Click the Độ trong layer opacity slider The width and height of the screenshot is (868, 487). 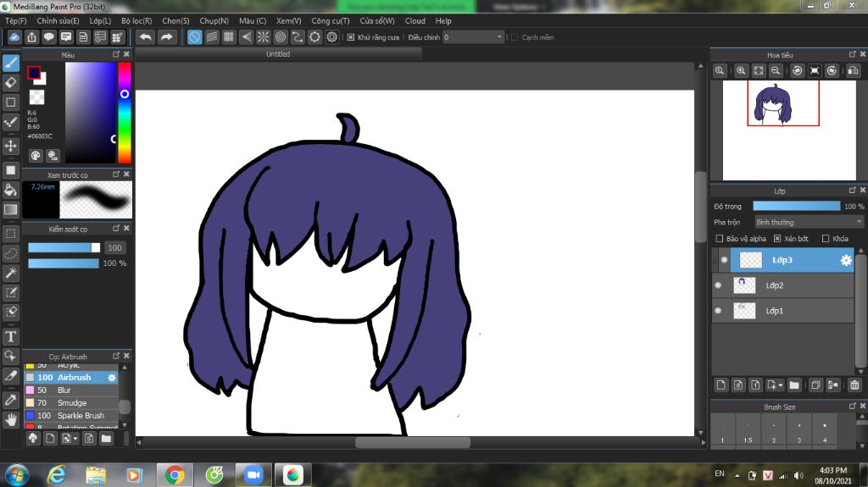796,206
